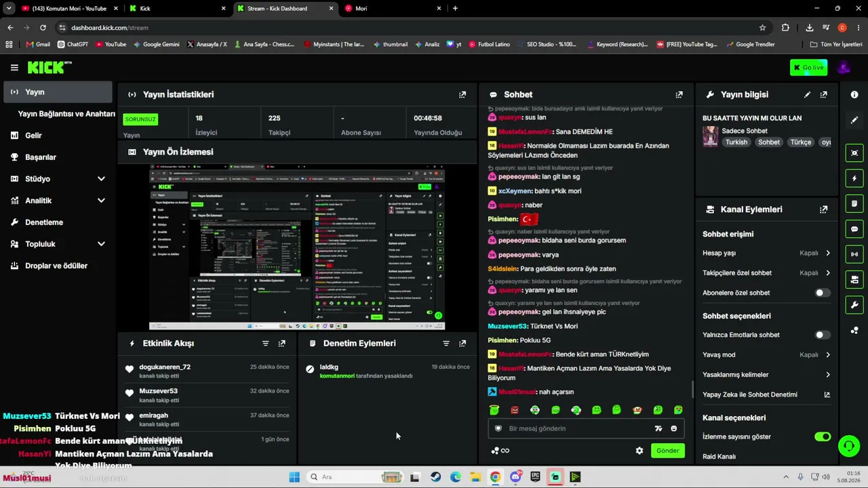Open Steam from the Windows taskbar
Screen dimensions: 868x488
click(436, 477)
